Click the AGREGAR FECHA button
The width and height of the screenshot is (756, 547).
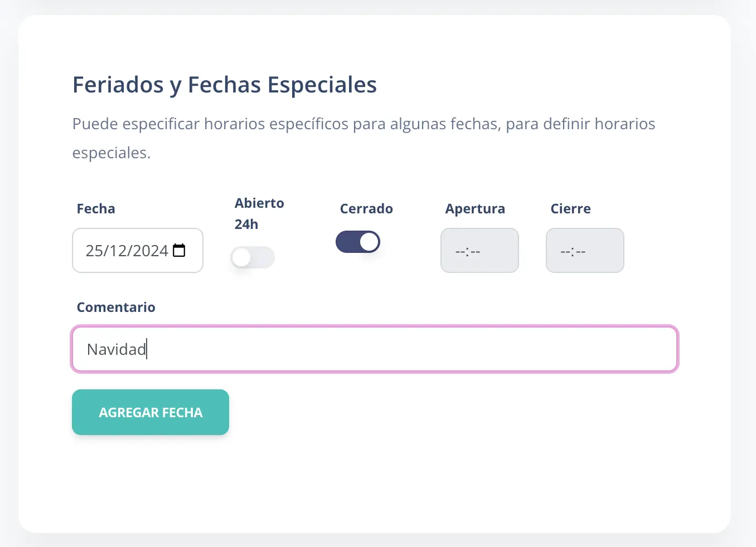150,412
